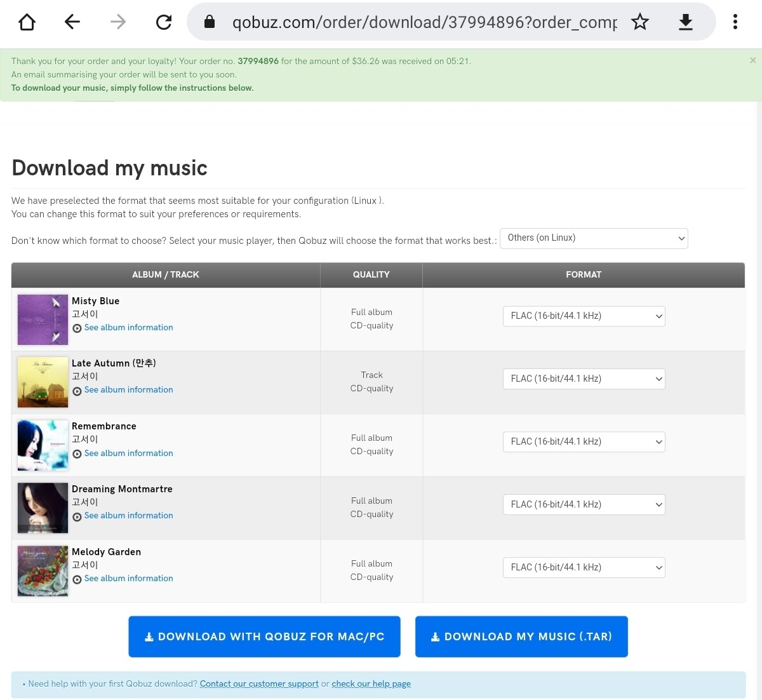This screenshot has height=700, width=762.
Task: Change format for Misty Blue album
Action: (584, 316)
